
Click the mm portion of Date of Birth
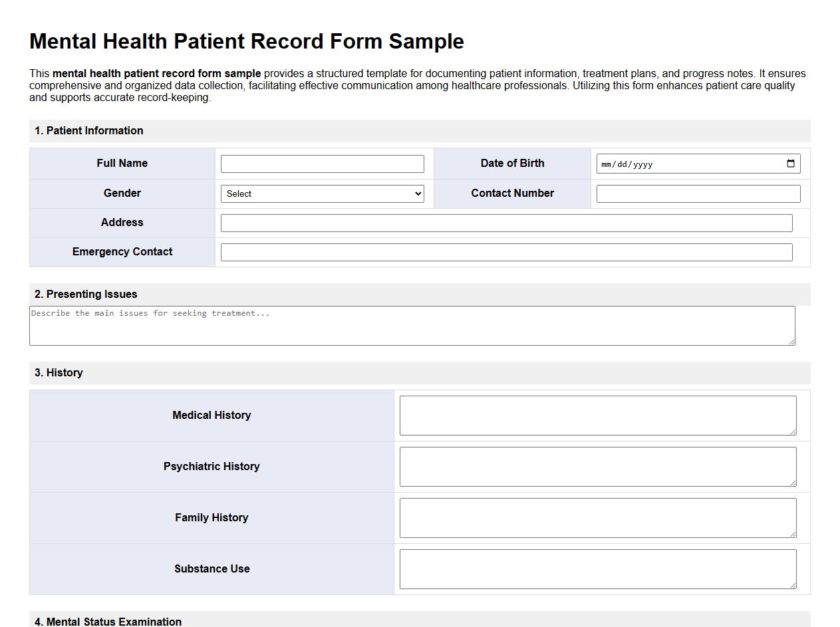pos(605,163)
